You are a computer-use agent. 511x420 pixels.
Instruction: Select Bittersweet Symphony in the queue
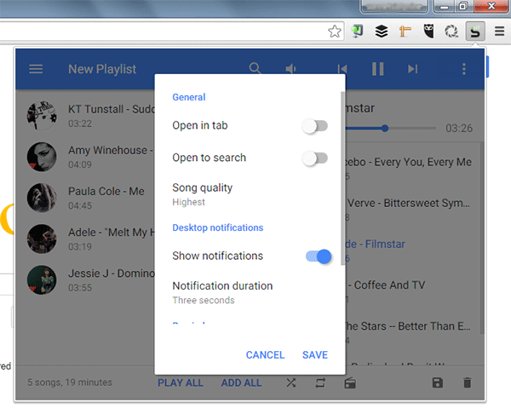pyautogui.click(x=412, y=210)
